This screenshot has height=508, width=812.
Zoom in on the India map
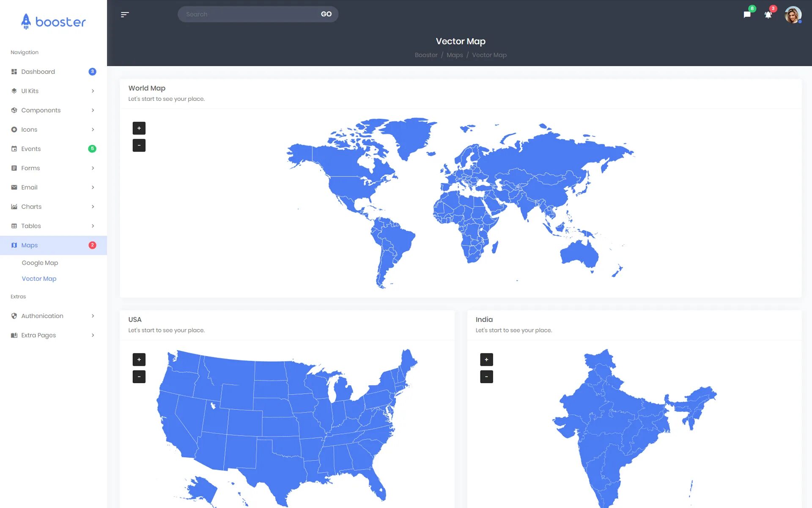tap(486, 359)
